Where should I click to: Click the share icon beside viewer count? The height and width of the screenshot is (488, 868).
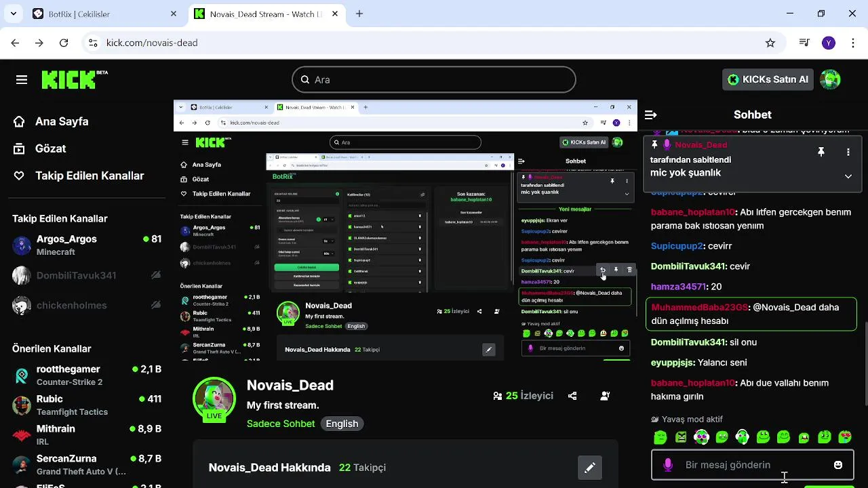tap(572, 396)
